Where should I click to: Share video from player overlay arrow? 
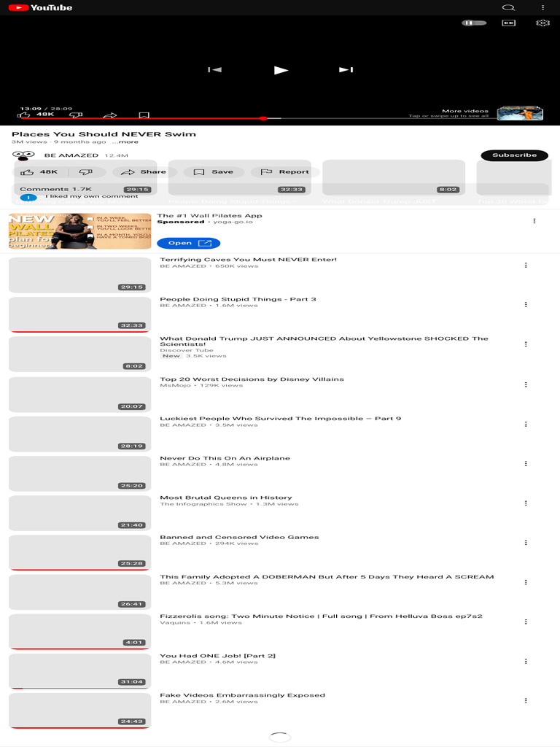click(x=110, y=115)
